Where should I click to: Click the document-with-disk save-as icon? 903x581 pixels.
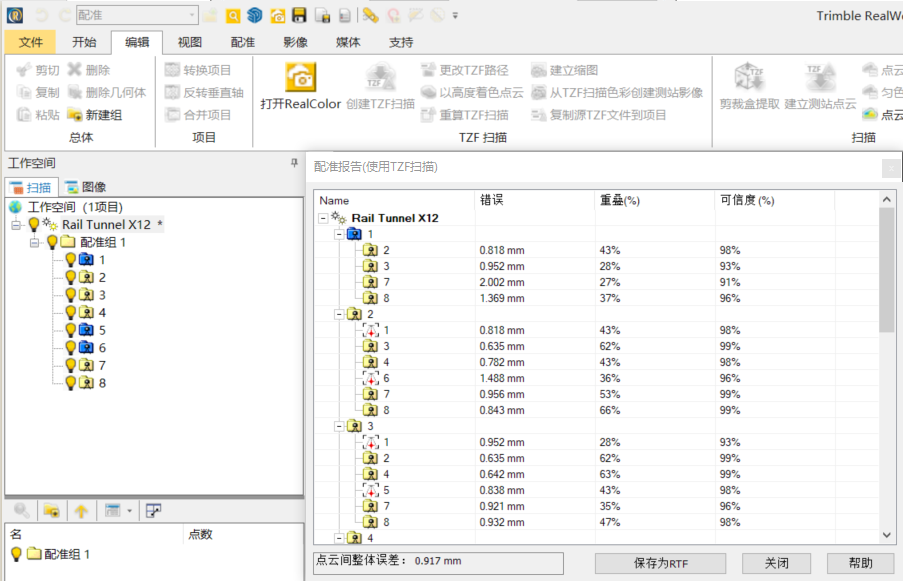click(x=322, y=16)
